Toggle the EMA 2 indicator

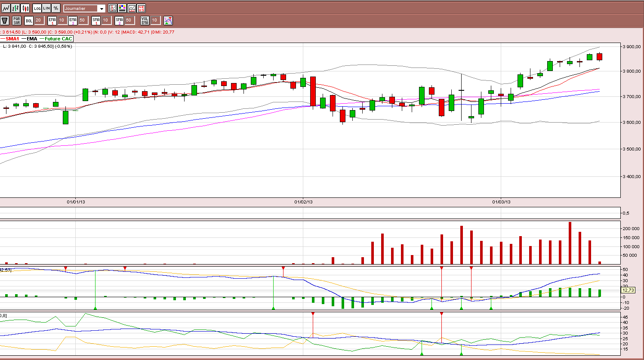pyautogui.click(x=73, y=20)
